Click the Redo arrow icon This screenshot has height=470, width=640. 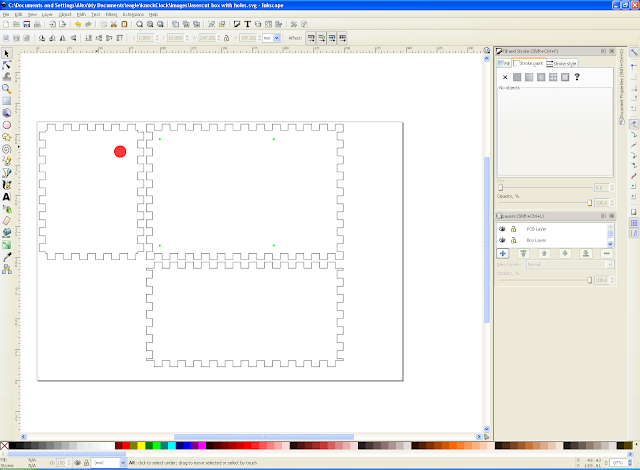pyautogui.click(x=88, y=24)
